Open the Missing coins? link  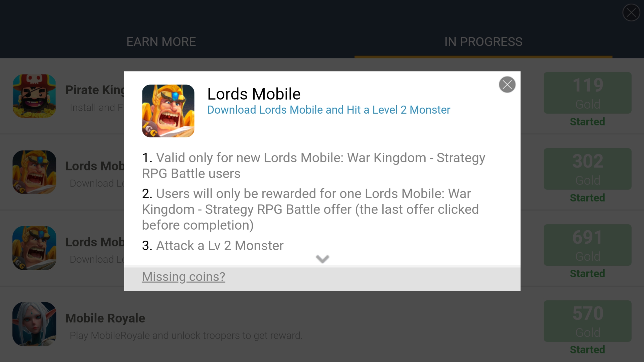(183, 277)
